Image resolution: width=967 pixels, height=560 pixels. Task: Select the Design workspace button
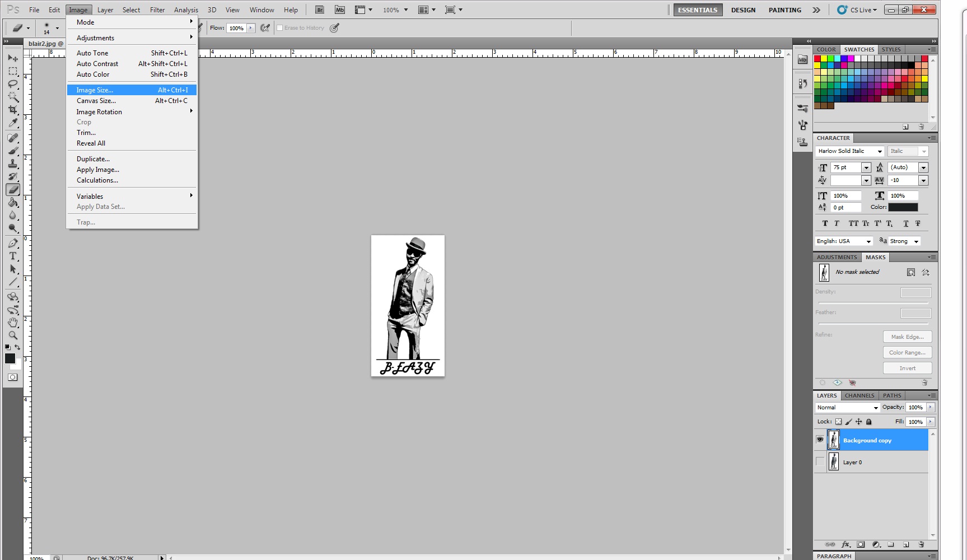pyautogui.click(x=743, y=10)
